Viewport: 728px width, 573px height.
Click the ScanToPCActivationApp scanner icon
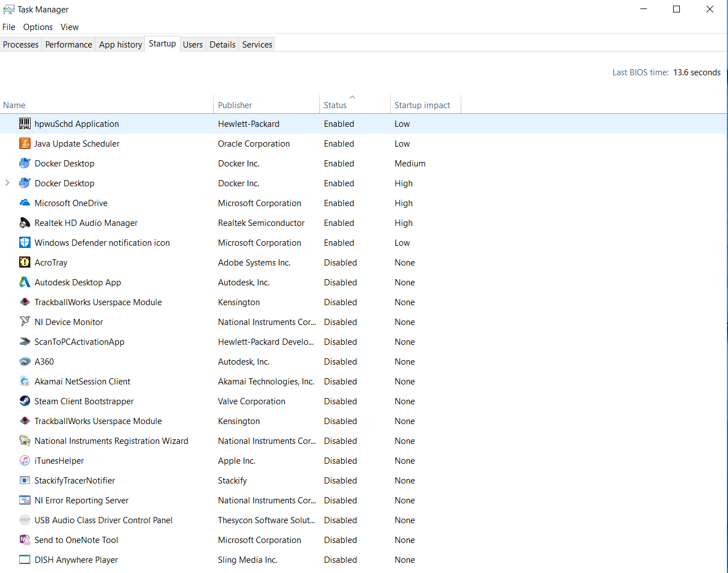(25, 341)
